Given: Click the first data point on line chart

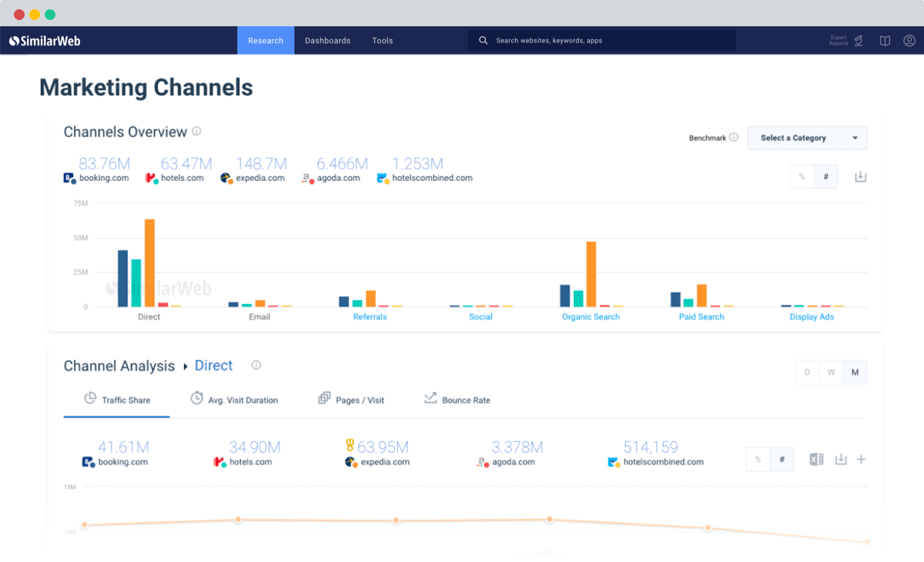Looking at the screenshot, I should pyautogui.click(x=85, y=525).
